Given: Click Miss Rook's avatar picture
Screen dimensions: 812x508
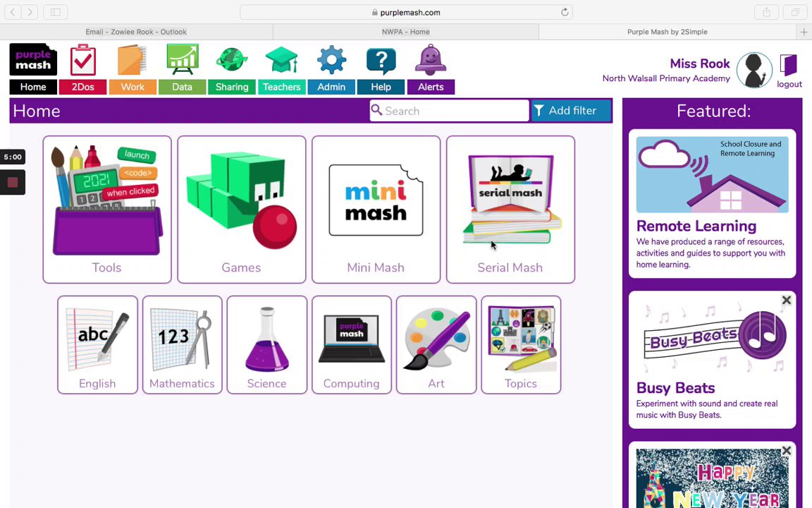Looking at the screenshot, I should point(754,70).
